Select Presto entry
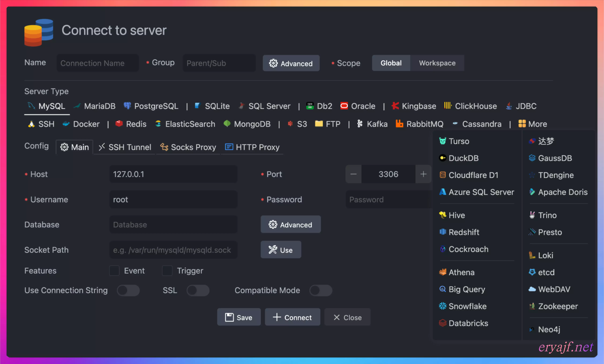 (545, 232)
